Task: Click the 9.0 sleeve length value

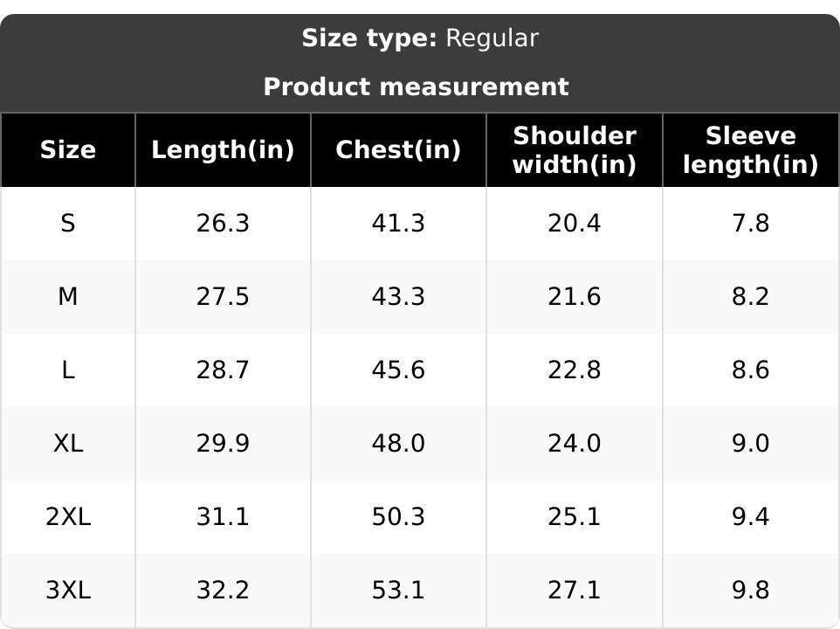Action: pyautogui.click(x=751, y=443)
